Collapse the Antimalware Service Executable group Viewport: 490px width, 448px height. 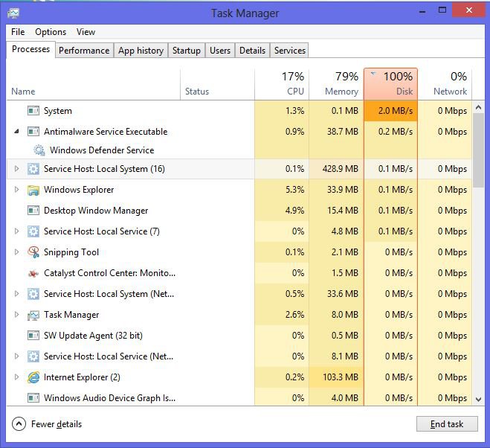coord(16,132)
